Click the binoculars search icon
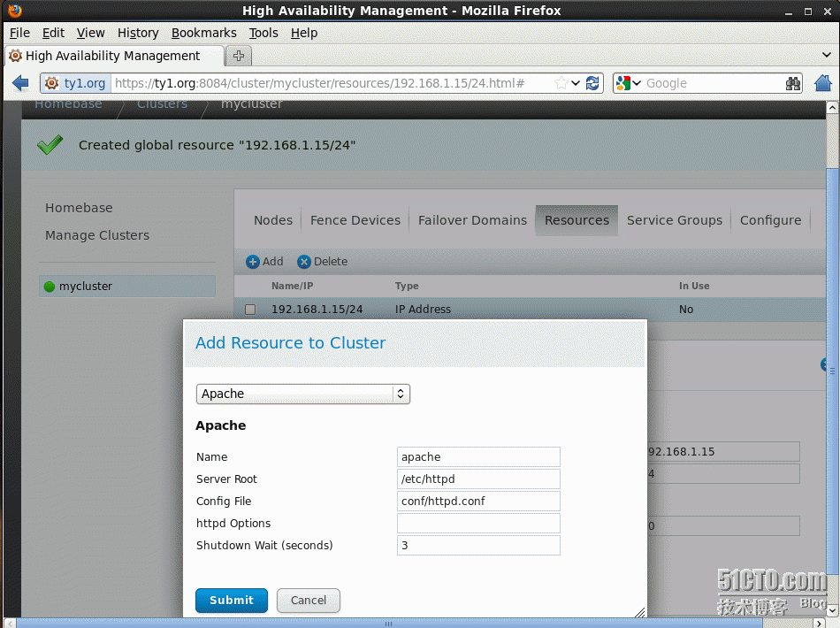 pos(793,83)
